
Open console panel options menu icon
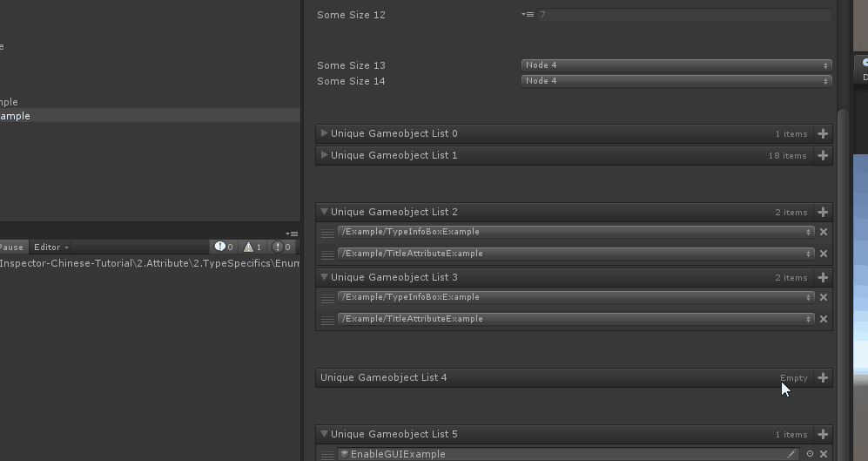pos(293,234)
